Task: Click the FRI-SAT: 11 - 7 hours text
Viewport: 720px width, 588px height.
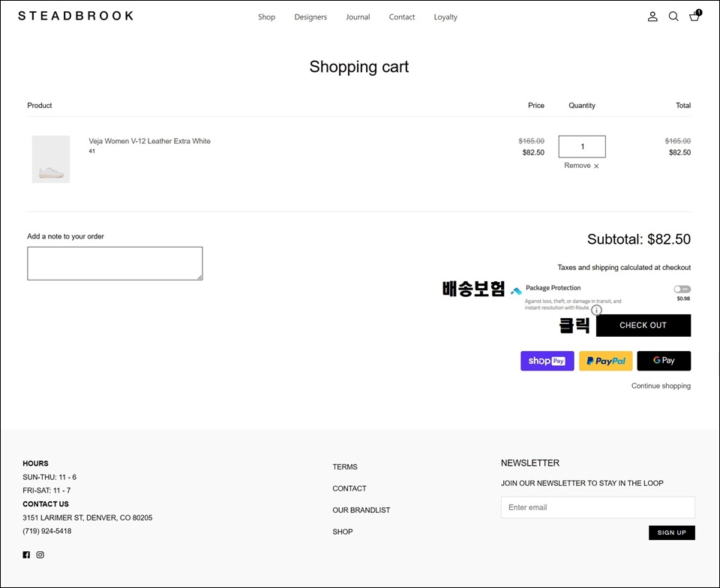Action: (x=46, y=490)
